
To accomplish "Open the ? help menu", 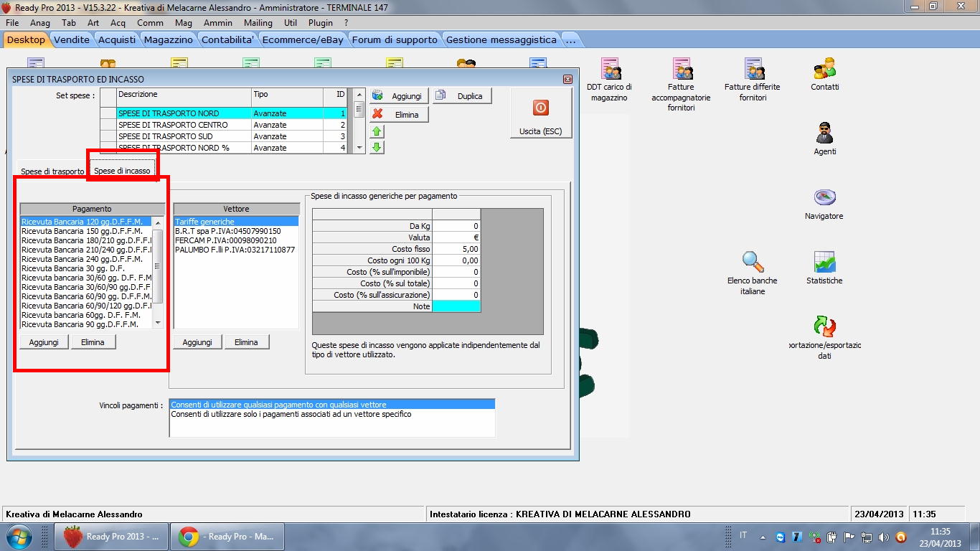I will click(346, 23).
